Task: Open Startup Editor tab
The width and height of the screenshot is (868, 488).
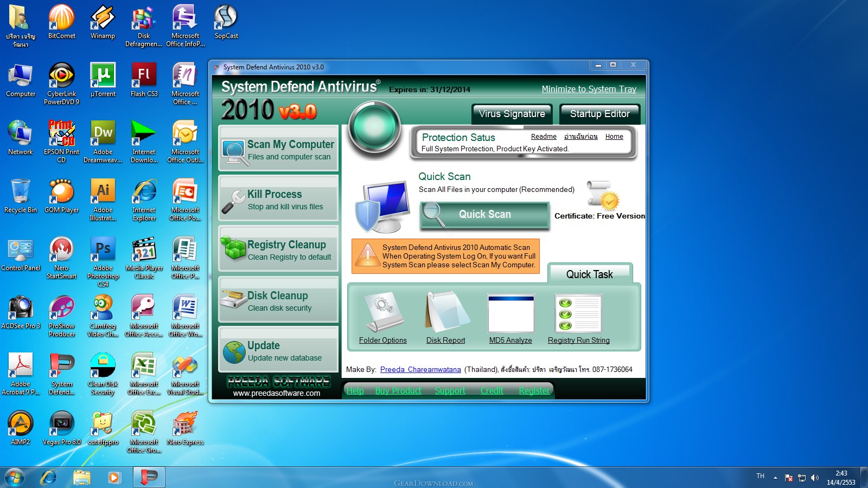Action: click(599, 114)
